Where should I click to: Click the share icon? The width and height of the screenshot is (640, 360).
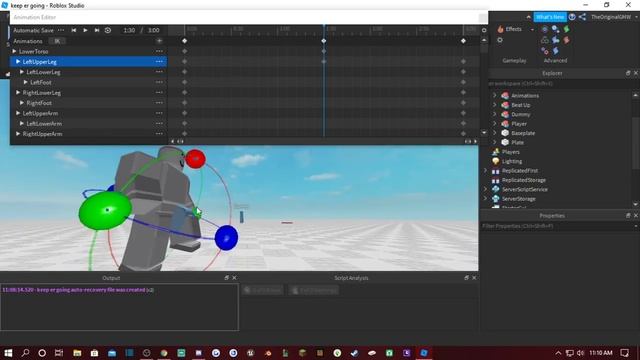point(582,17)
